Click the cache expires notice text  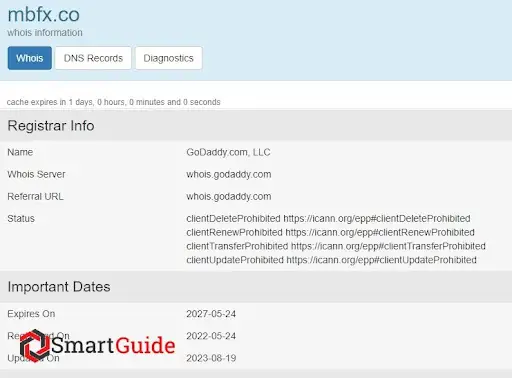pos(114,102)
